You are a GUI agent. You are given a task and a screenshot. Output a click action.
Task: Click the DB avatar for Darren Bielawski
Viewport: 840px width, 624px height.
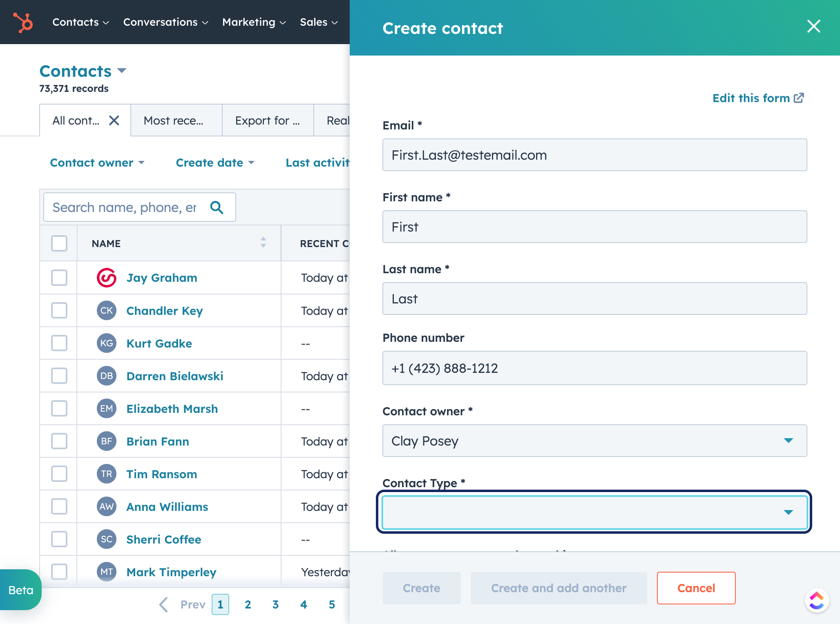(x=107, y=376)
